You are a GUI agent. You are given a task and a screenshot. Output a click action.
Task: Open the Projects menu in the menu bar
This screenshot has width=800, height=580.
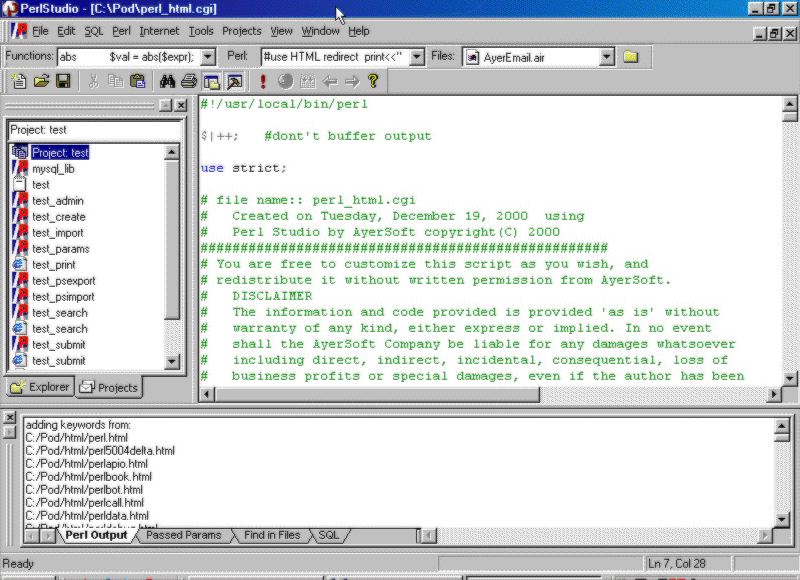pos(241,31)
